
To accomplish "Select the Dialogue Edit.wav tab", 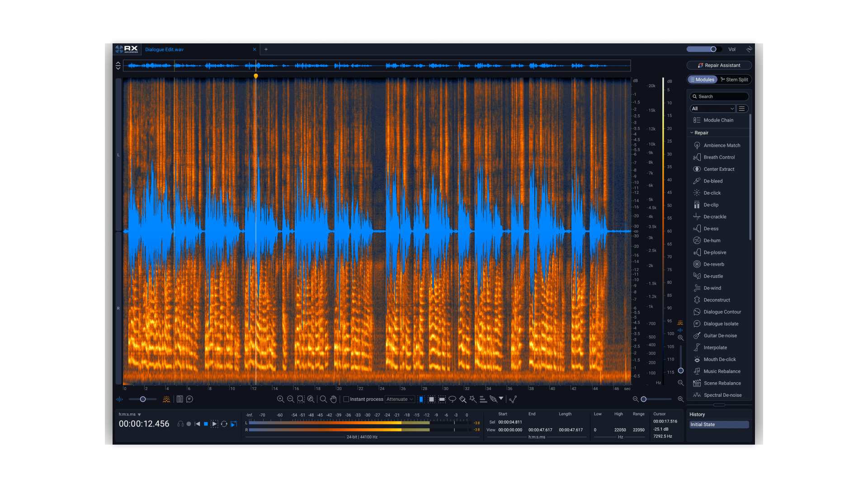I will click(164, 49).
